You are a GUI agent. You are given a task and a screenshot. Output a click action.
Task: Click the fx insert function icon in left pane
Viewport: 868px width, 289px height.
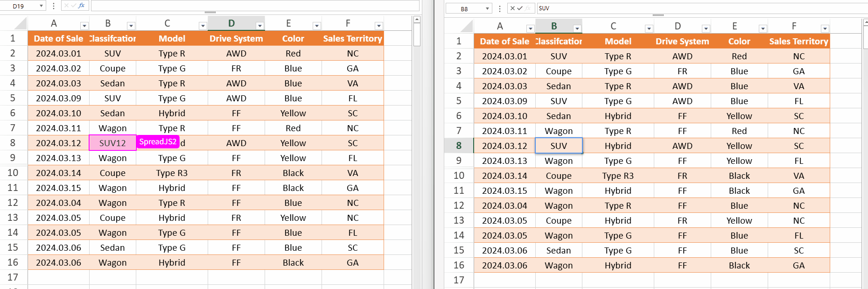tap(82, 6)
